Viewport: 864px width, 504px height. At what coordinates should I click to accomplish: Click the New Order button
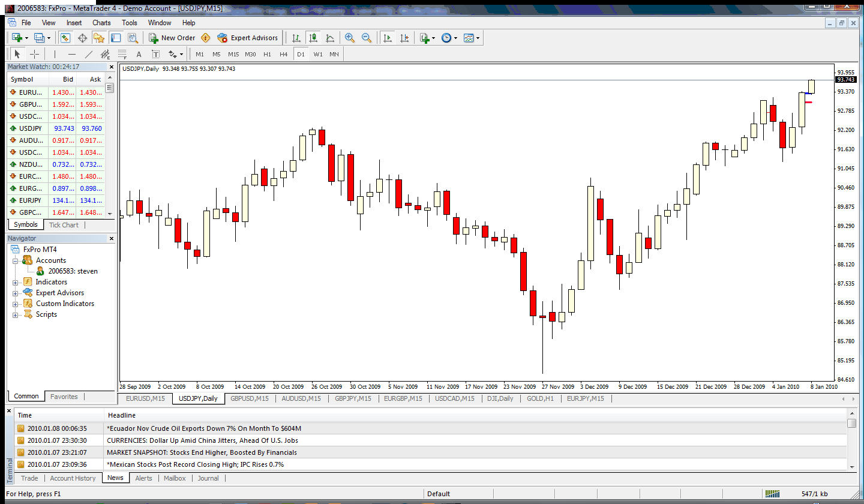pyautogui.click(x=172, y=38)
